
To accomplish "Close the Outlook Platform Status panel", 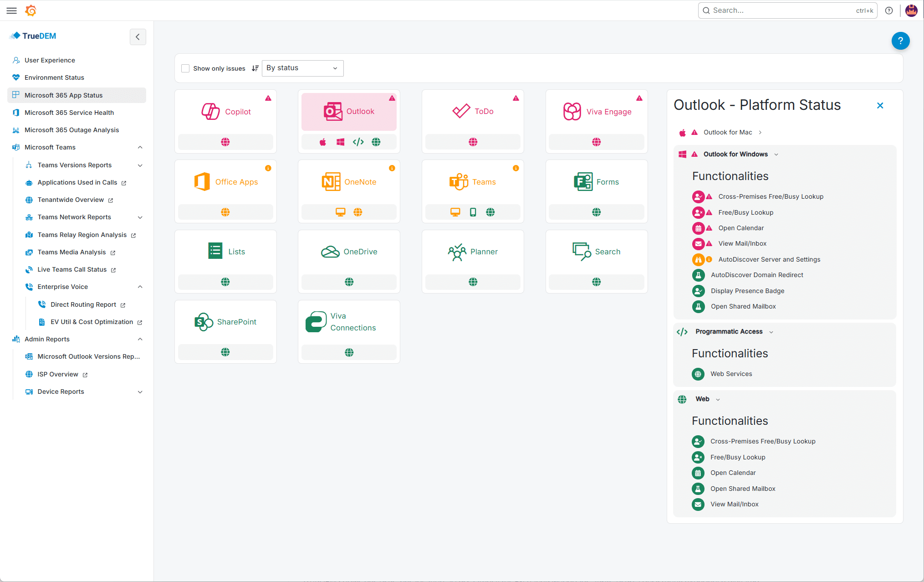I will coord(880,105).
